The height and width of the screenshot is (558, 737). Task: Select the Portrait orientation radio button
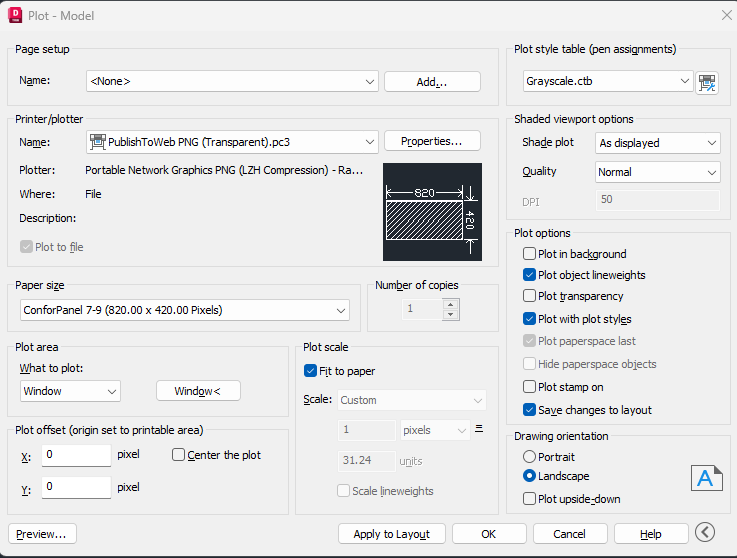coord(529,456)
